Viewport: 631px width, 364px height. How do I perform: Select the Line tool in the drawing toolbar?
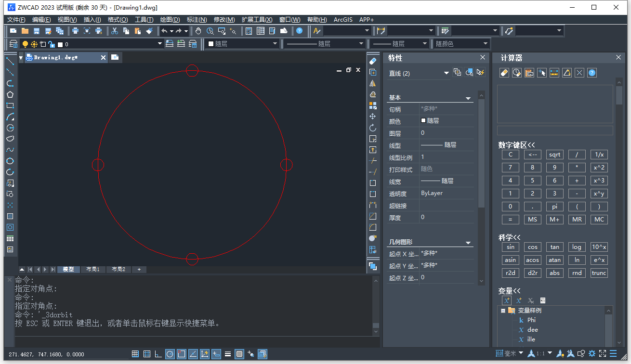[10, 61]
